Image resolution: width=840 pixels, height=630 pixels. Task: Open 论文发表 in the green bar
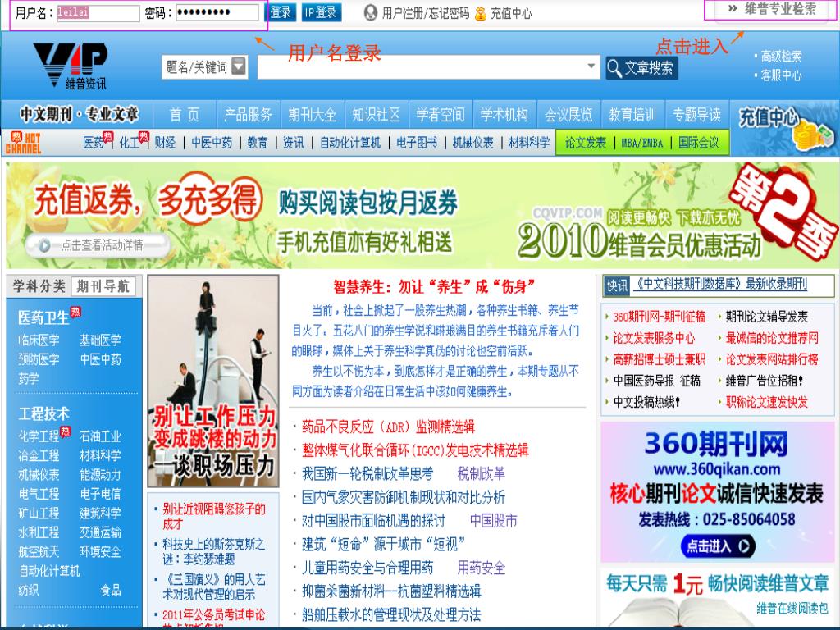[x=586, y=143]
